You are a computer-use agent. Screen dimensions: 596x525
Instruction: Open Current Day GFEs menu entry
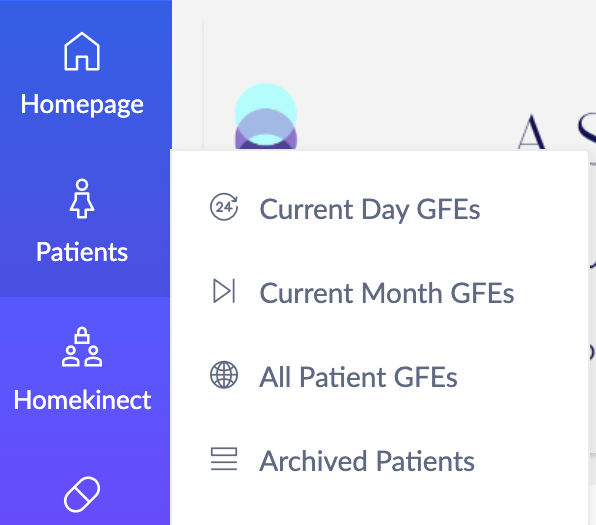(x=369, y=209)
